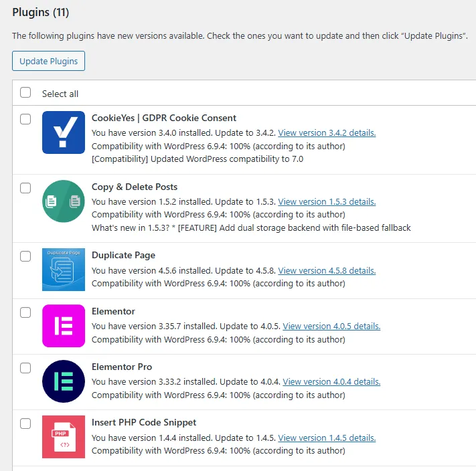Check the Select all checkbox
Viewport: 476px width, 471px height.
(25, 92)
